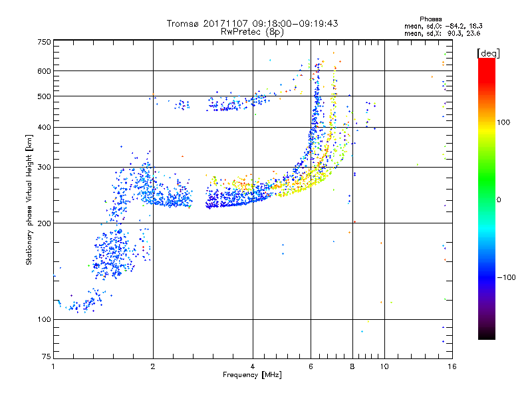
Task: Click the y-axis '600' tick label
Action: point(44,71)
